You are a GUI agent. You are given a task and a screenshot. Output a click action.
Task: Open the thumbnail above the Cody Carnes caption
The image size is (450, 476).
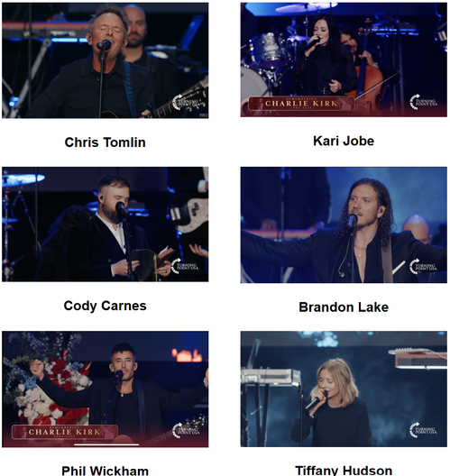pos(106,224)
